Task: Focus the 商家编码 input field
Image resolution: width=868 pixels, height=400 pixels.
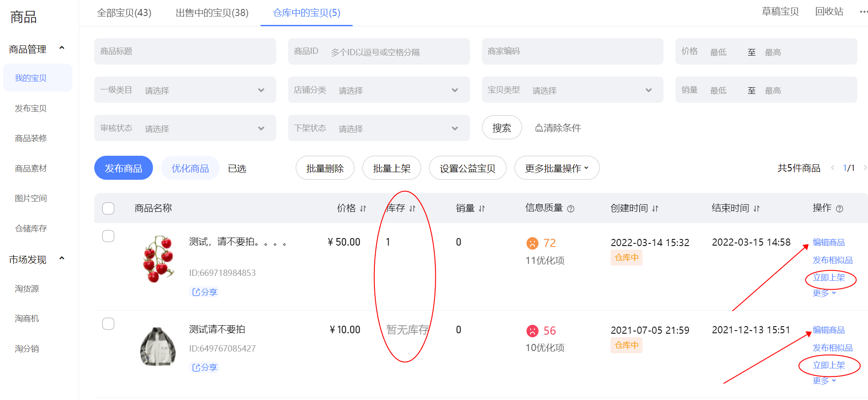Action: (573, 51)
